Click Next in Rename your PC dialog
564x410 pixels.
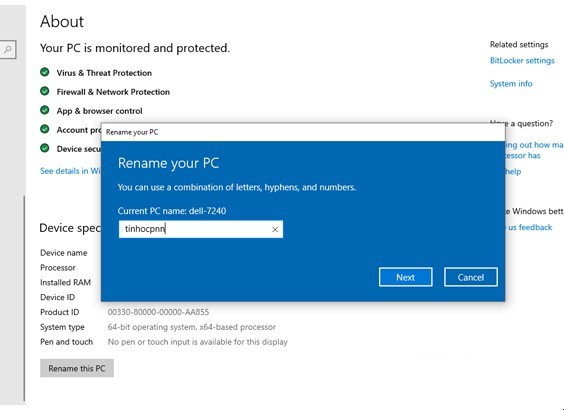click(x=405, y=277)
